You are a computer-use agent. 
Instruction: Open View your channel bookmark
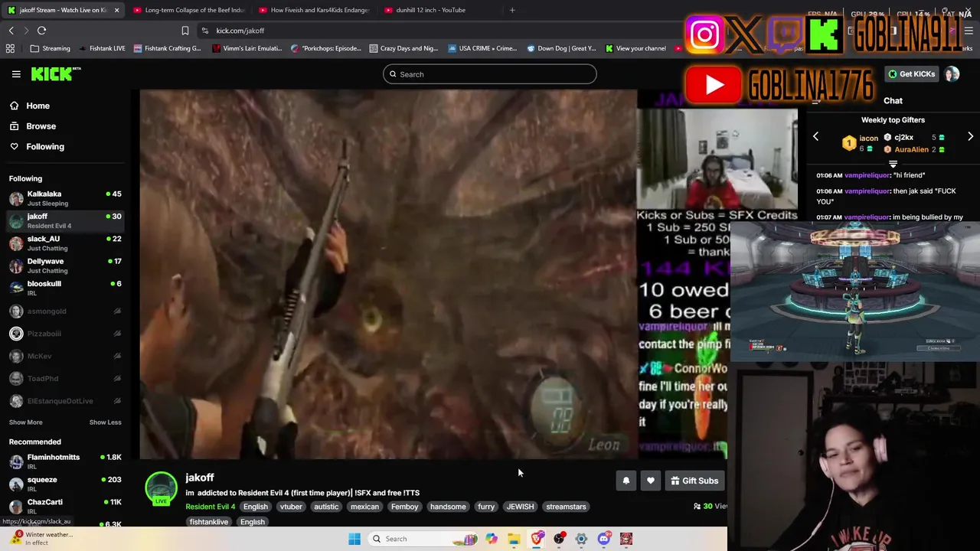(x=635, y=48)
